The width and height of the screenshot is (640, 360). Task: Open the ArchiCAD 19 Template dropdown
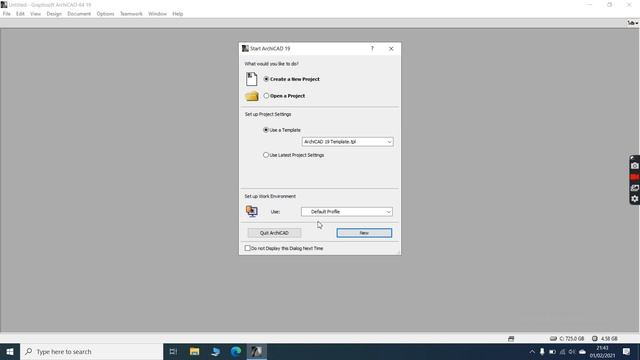coord(347,142)
